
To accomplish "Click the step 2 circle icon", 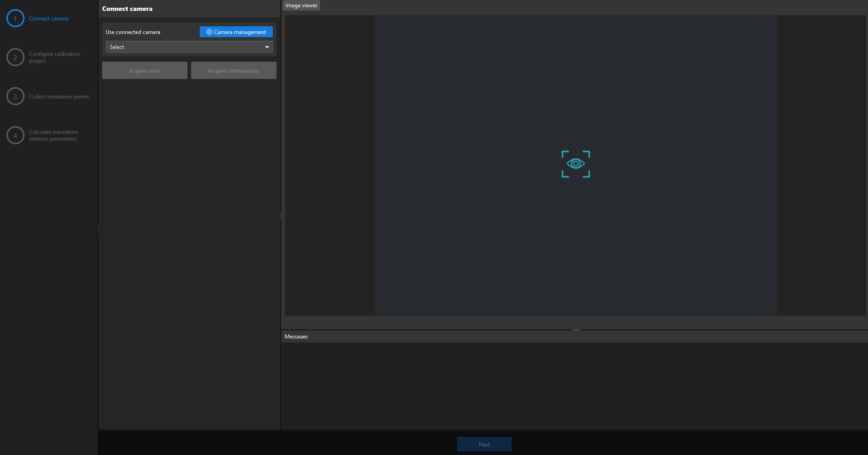I will 15,58.
